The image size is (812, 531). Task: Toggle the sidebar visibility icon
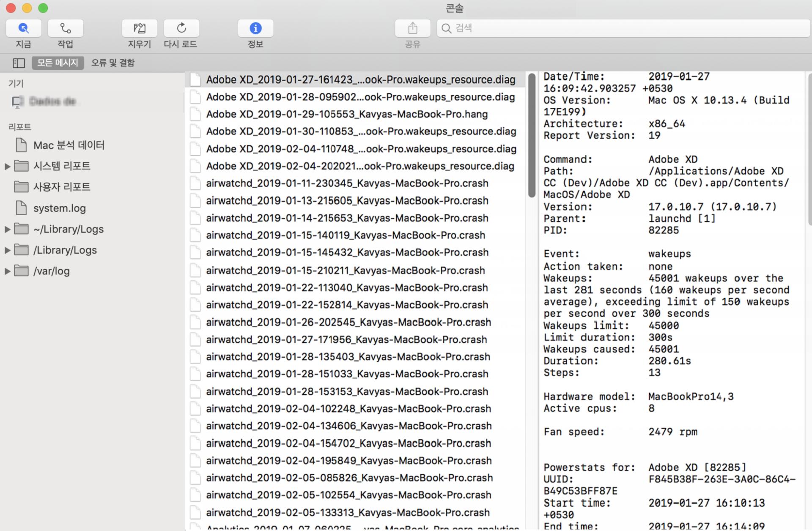click(x=19, y=63)
